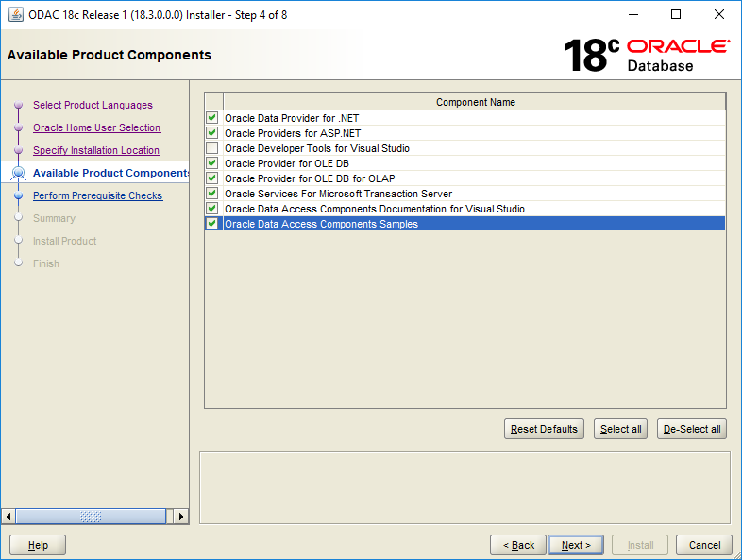
Task: Enable Oracle Developer Tools for Visual Studio checkbox
Action: pos(212,148)
